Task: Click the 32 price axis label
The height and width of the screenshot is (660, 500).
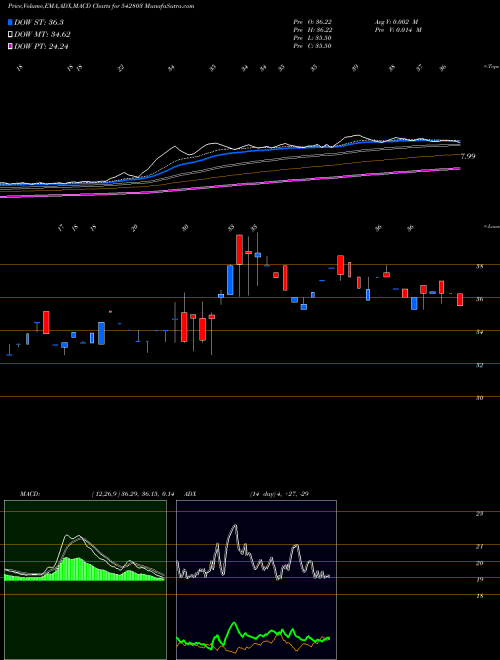Action: pyautogui.click(x=479, y=365)
